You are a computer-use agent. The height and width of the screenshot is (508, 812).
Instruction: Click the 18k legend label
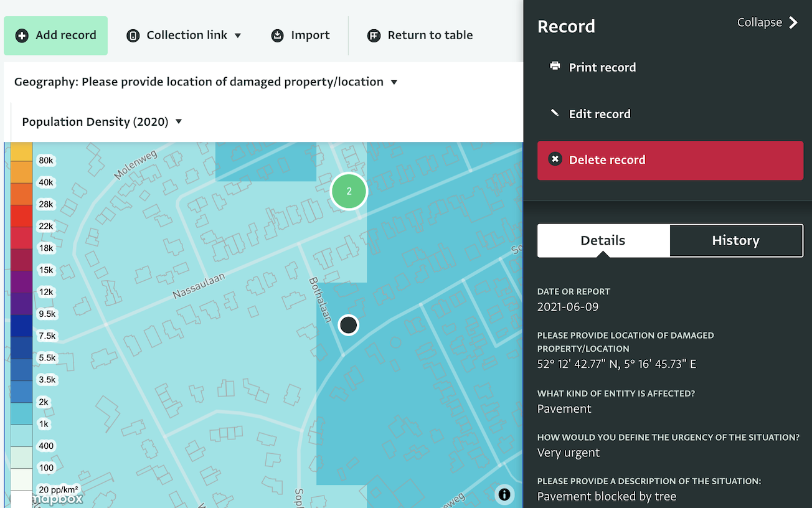pos(46,248)
